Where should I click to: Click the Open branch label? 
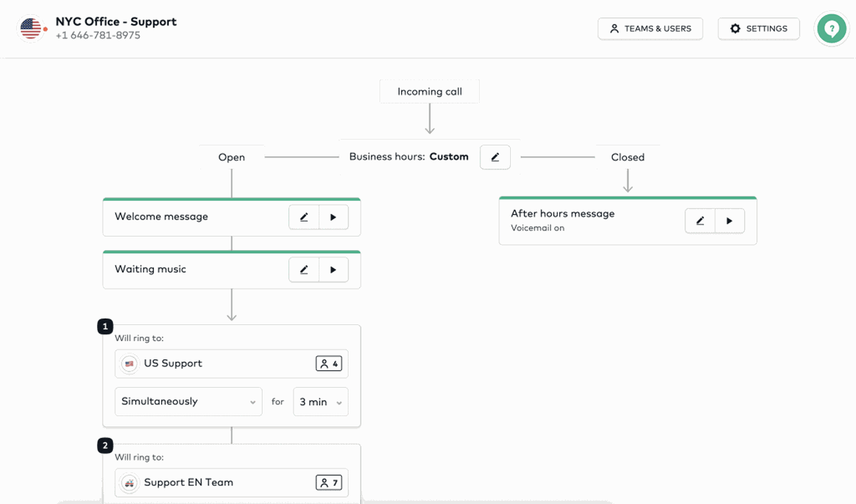click(x=231, y=157)
